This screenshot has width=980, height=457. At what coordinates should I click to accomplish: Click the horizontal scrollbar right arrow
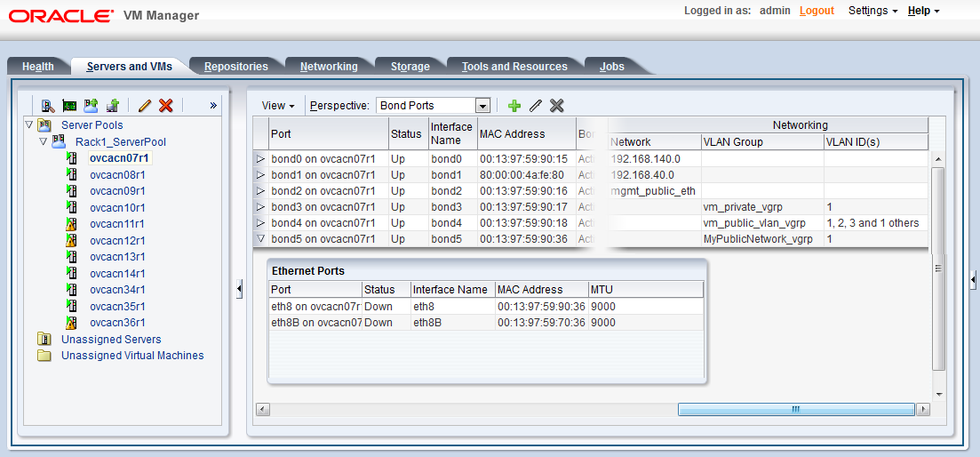click(924, 410)
